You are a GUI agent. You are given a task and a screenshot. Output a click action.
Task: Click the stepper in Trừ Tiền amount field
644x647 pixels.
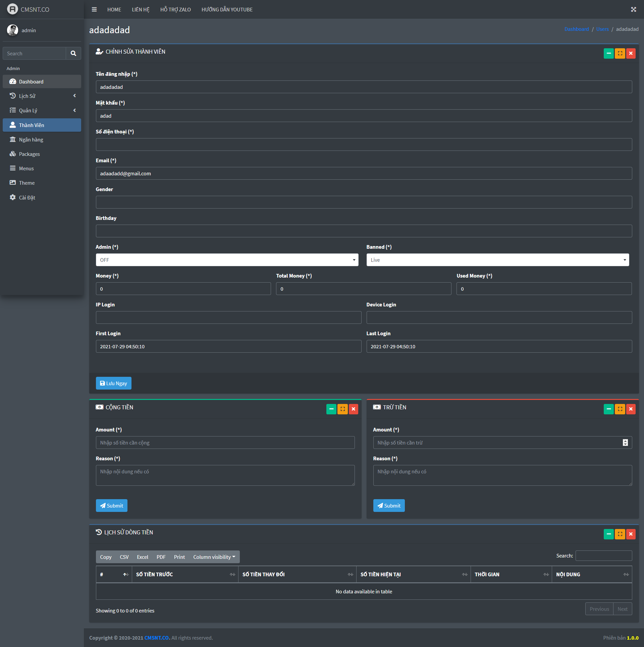625,443
